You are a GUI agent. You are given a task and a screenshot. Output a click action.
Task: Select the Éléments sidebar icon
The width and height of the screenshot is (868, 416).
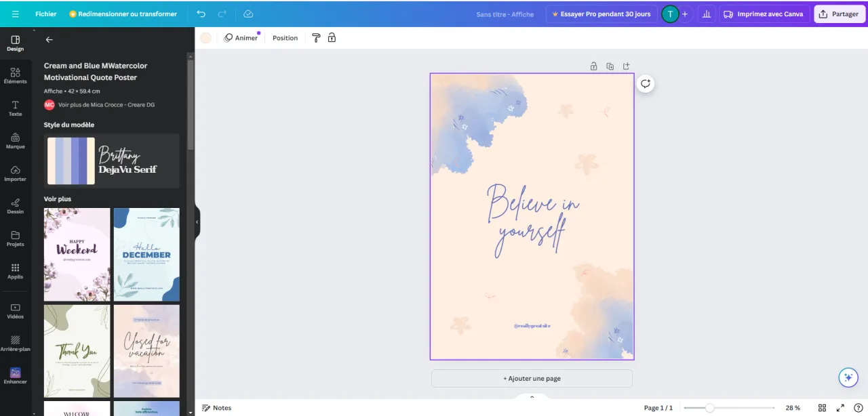click(15, 77)
